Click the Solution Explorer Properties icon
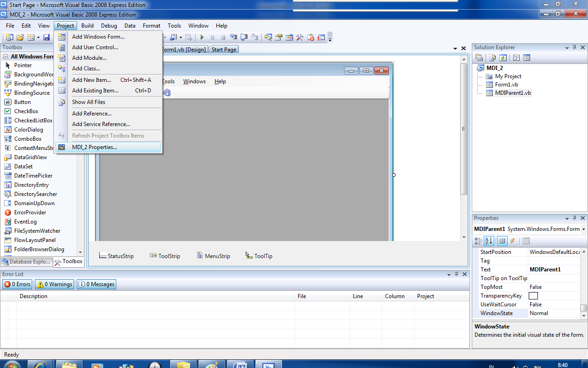The width and height of the screenshot is (588, 368). (479, 57)
